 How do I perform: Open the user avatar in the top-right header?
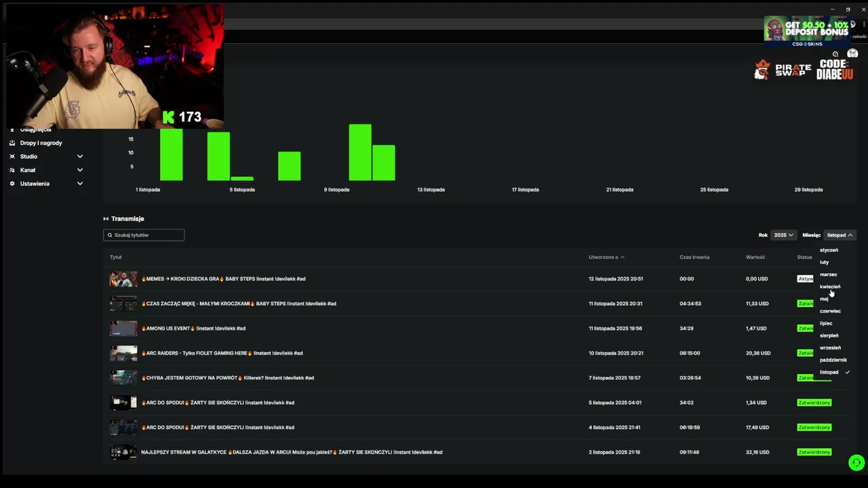(x=852, y=54)
